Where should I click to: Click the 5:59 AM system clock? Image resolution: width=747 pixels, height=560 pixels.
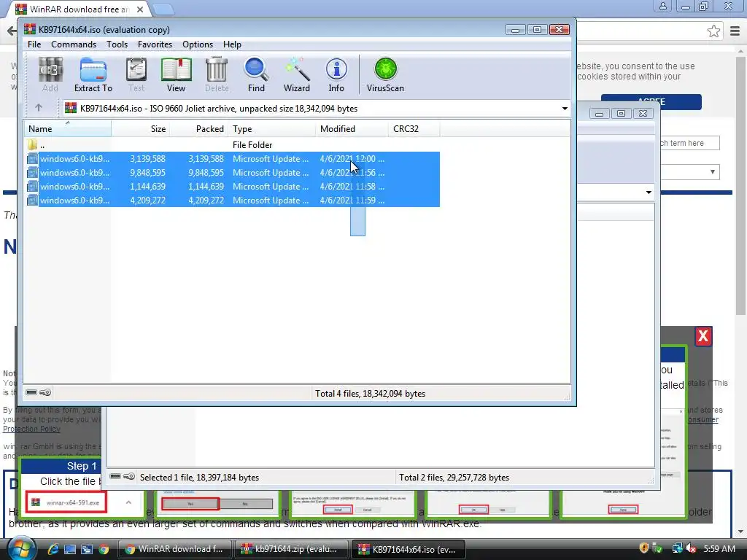tap(719, 548)
